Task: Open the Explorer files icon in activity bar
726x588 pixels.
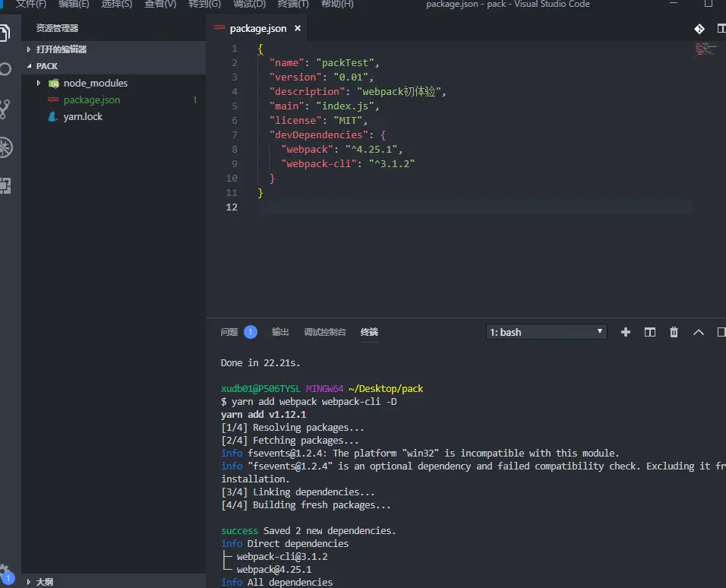Action: tap(5, 33)
